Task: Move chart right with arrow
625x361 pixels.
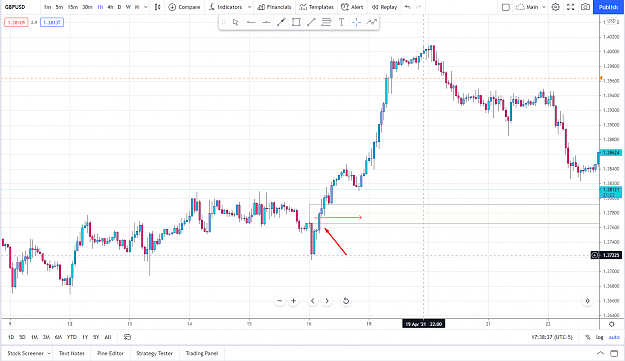Action: pos(327,301)
